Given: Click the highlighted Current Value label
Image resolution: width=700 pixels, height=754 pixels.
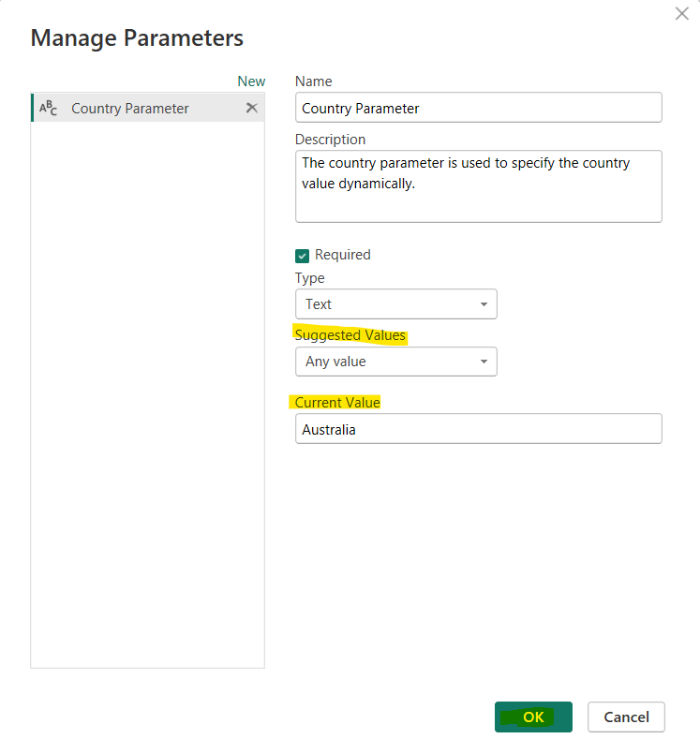Looking at the screenshot, I should pyautogui.click(x=336, y=402).
